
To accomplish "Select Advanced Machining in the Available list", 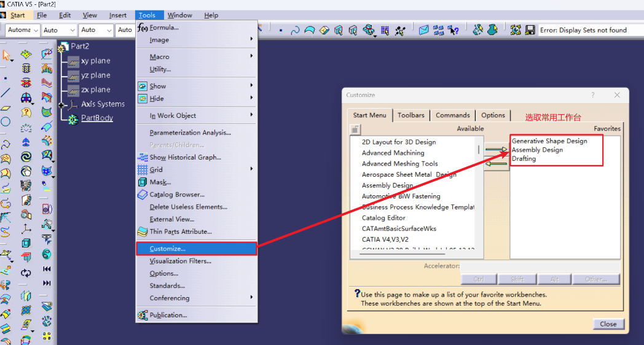I will (x=393, y=153).
